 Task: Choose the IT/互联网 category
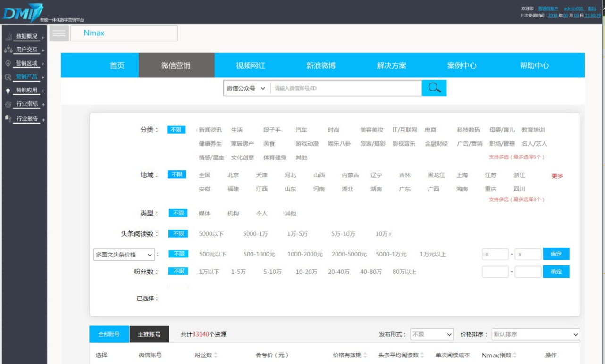[x=405, y=130]
